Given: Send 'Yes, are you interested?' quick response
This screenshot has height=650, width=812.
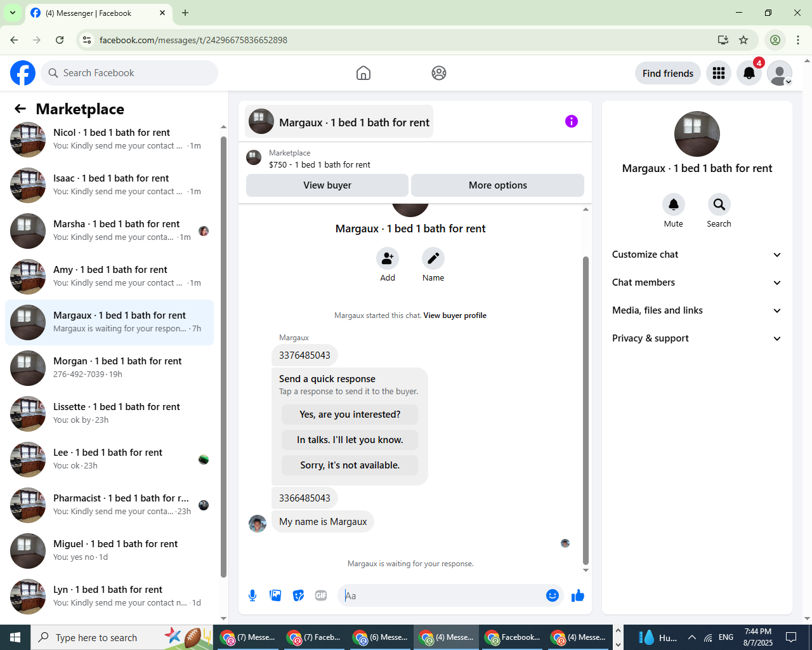Looking at the screenshot, I should (x=350, y=415).
